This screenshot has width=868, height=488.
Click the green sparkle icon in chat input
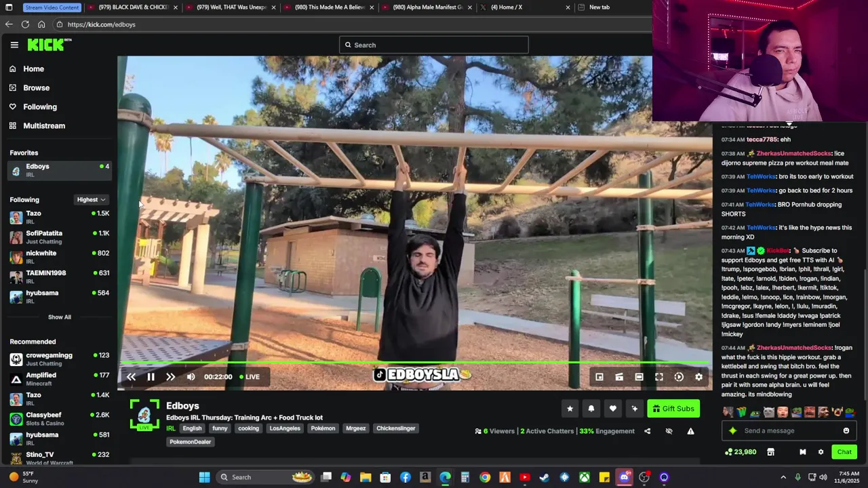point(732,431)
